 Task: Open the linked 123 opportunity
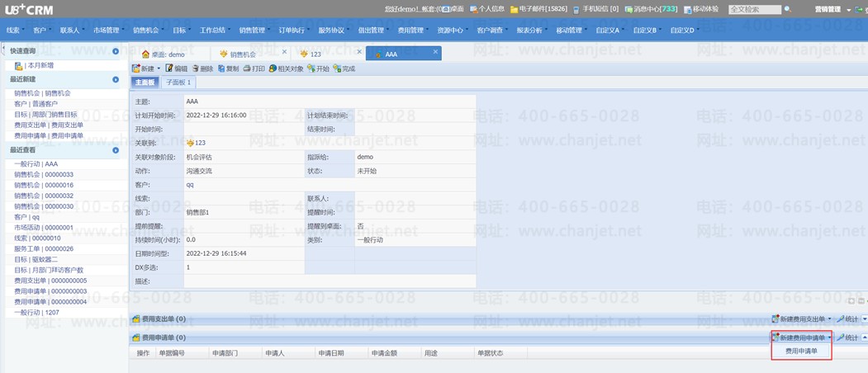(x=199, y=143)
